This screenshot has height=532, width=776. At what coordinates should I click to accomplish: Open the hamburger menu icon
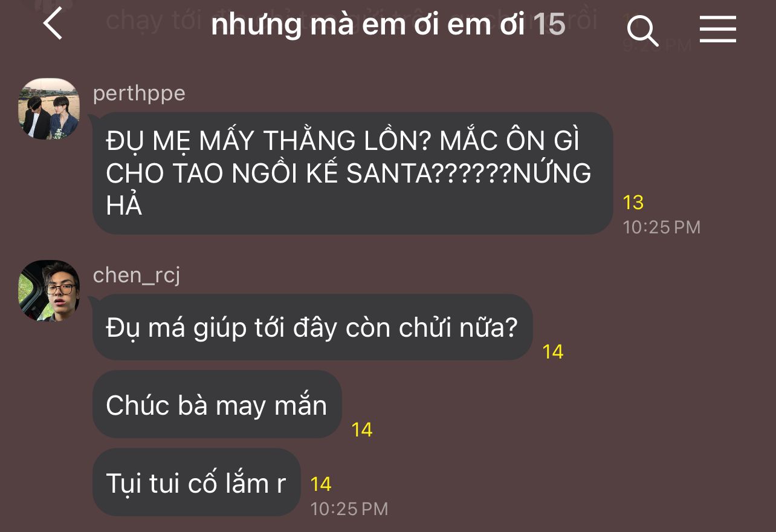718,28
